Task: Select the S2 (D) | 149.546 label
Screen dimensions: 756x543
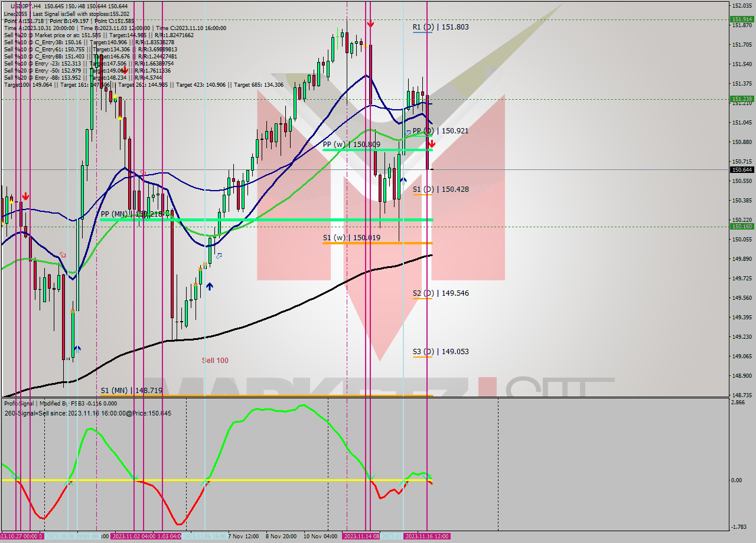Action: [441, 293]
